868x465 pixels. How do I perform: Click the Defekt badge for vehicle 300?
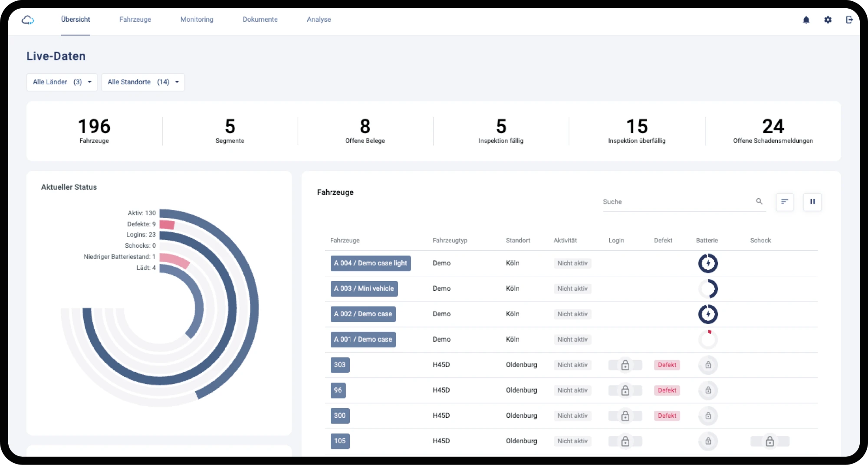[667, 416]
